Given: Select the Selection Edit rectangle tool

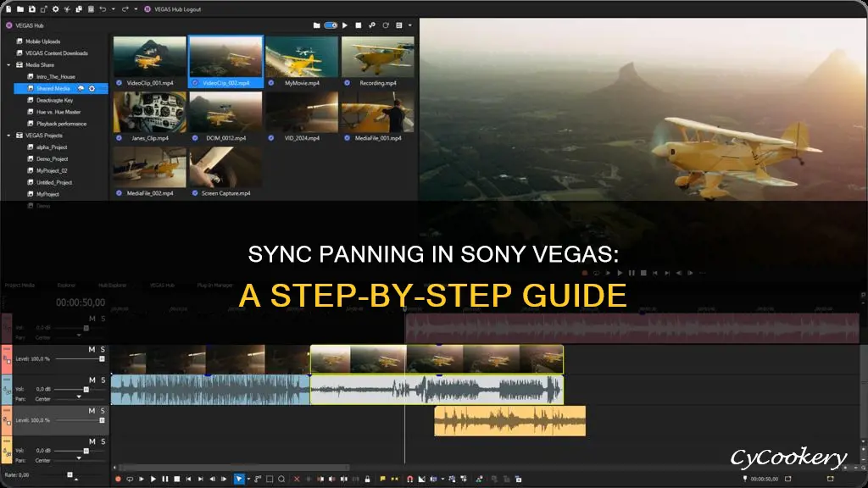Looking at the screenshot, I should (270, 480).
